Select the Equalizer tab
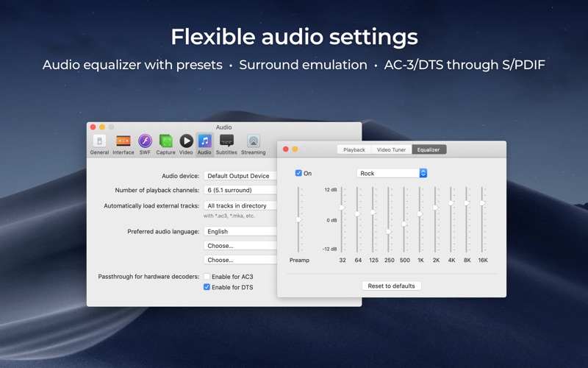Image resolution: width=588 pixels, height=368 pixels. 429,149
